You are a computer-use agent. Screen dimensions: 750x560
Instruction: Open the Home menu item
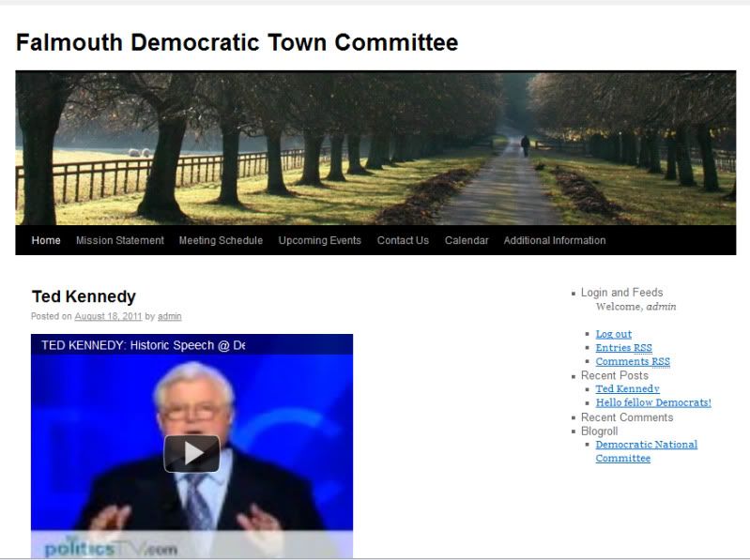pyautogui.click(x=46, y=241)
